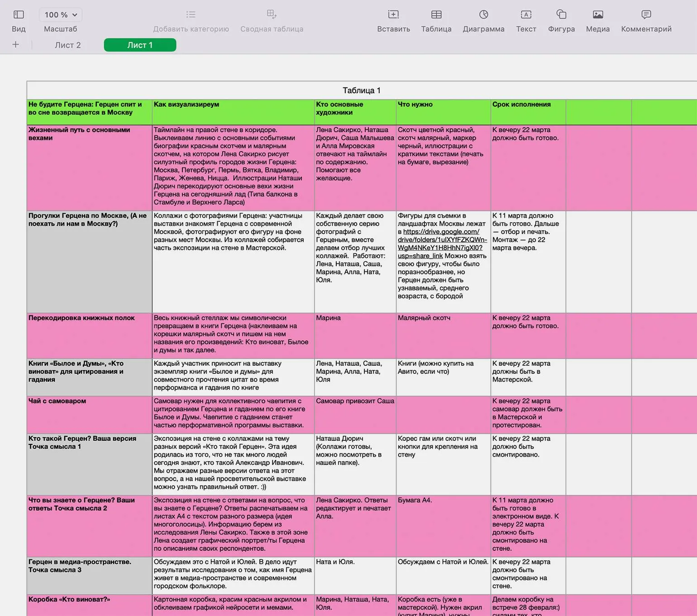Click the Insert (Вставить) icon
The image size is (697, 616).
(x=393, y=15)
